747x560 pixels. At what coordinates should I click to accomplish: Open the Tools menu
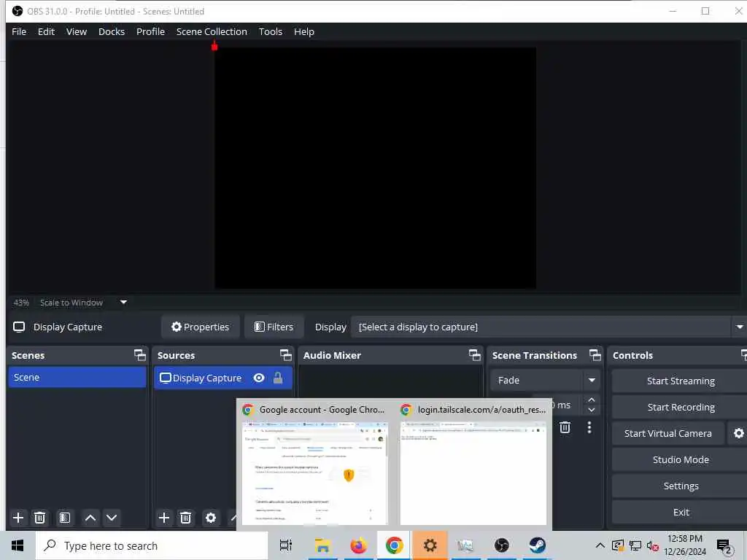click(x=270, y=31)
